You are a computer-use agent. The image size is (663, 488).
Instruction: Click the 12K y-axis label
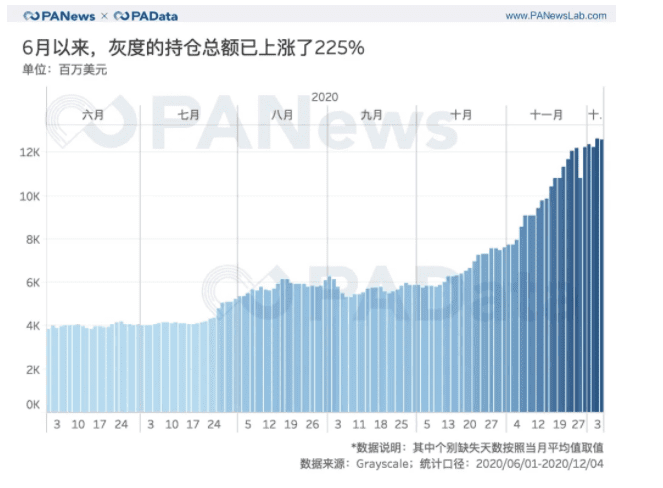[30, 152]
